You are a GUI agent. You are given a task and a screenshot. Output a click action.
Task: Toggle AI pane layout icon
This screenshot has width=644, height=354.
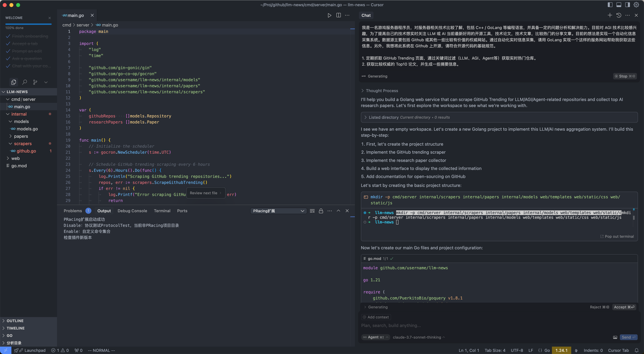pos(628,5)
